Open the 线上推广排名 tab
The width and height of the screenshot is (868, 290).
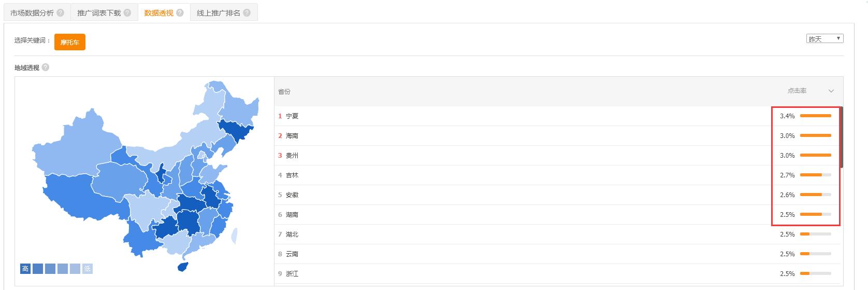tap(219, 13)
